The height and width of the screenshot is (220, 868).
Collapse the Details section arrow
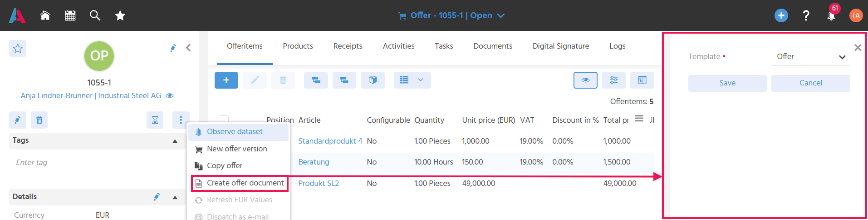tap(175, 197)
